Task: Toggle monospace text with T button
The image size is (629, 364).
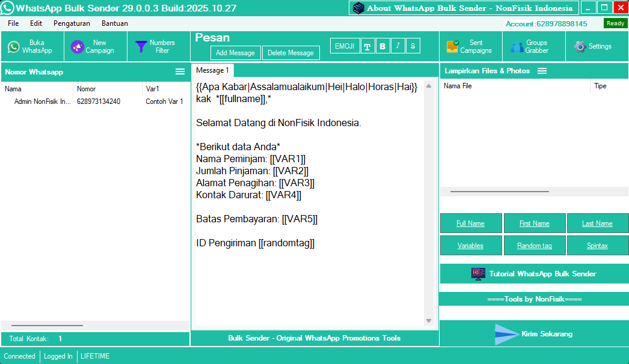Action: [367, 46]
